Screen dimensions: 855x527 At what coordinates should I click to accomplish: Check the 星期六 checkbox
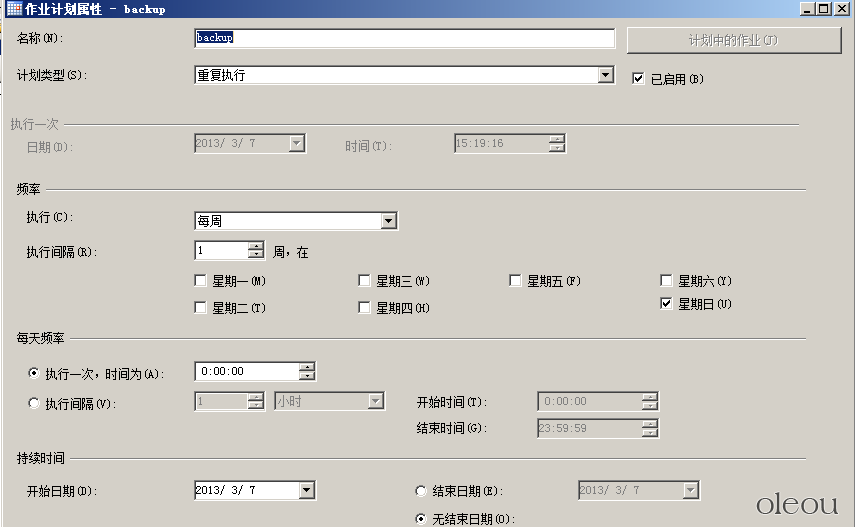pos(666,280)
